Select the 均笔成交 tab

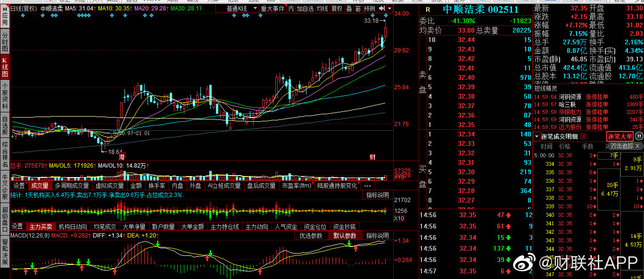[105, 227]
